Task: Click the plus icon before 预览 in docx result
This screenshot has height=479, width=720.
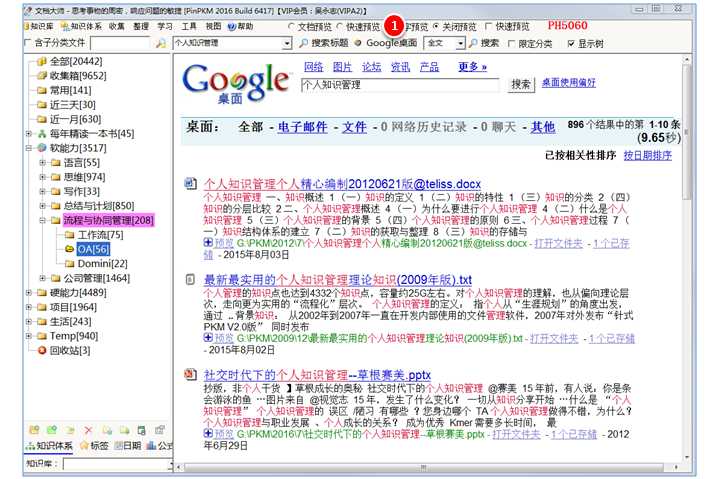Action: point(208,242)
